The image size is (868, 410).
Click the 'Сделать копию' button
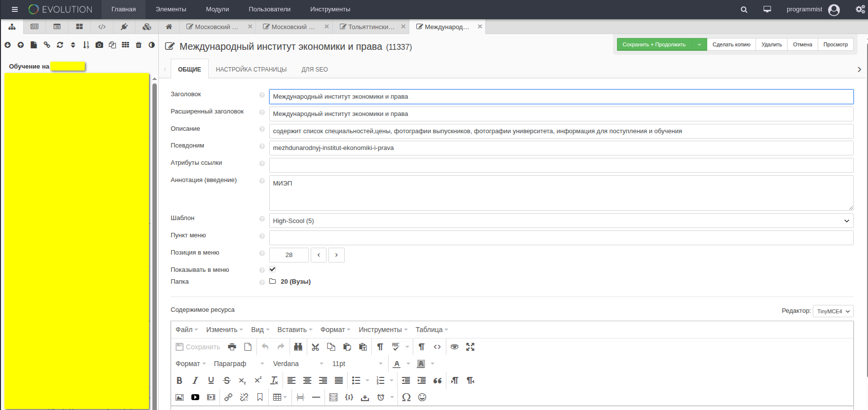(731, 44)
